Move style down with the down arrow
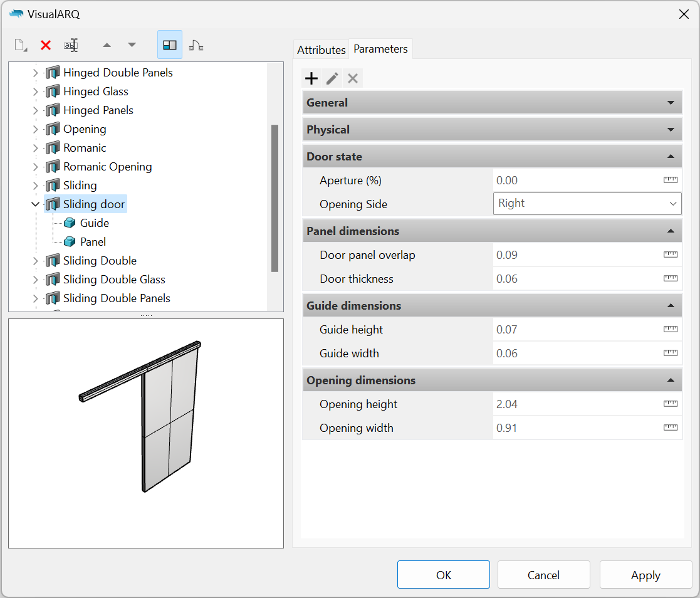Screen dimensions: 700x598 tap(132, 45)
